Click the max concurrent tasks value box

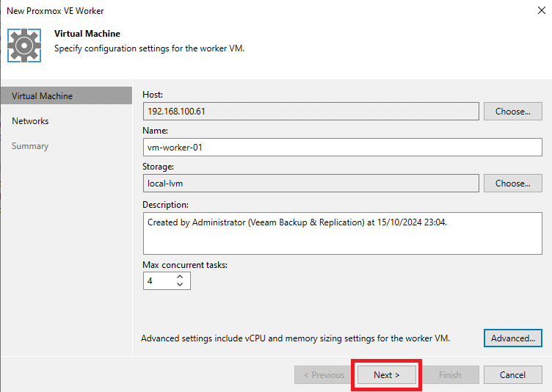[x=159, y=280]
